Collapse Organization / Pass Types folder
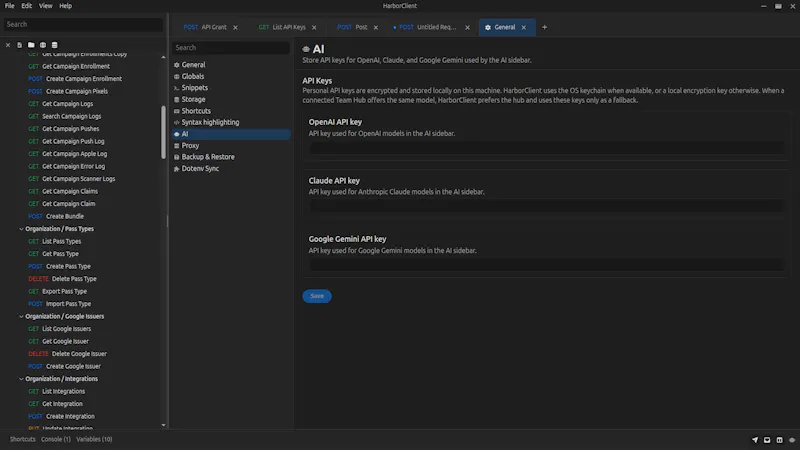800x450 pixels. tap(21, 229)
